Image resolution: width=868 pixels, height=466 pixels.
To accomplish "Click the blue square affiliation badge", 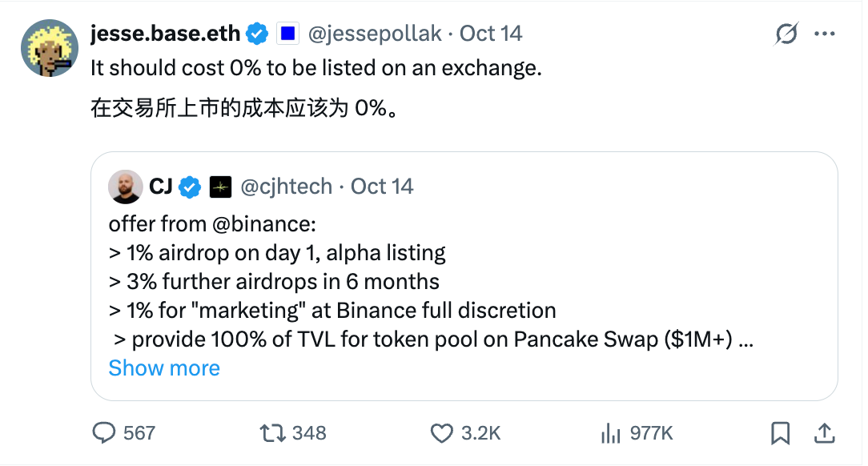I will pyautogui.click(x=287, y=34).
